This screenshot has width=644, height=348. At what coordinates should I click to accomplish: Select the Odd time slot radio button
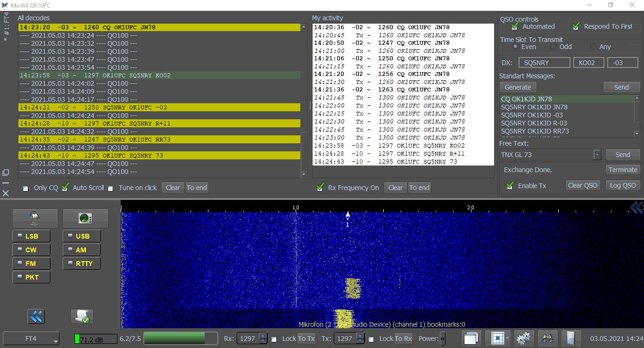pos(553,47)
